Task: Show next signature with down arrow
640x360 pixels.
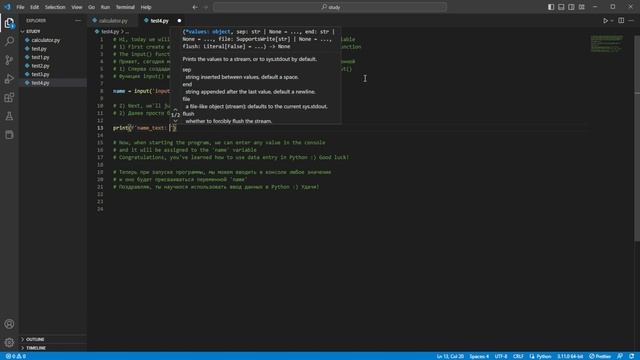Action: [x=176, y=121]
